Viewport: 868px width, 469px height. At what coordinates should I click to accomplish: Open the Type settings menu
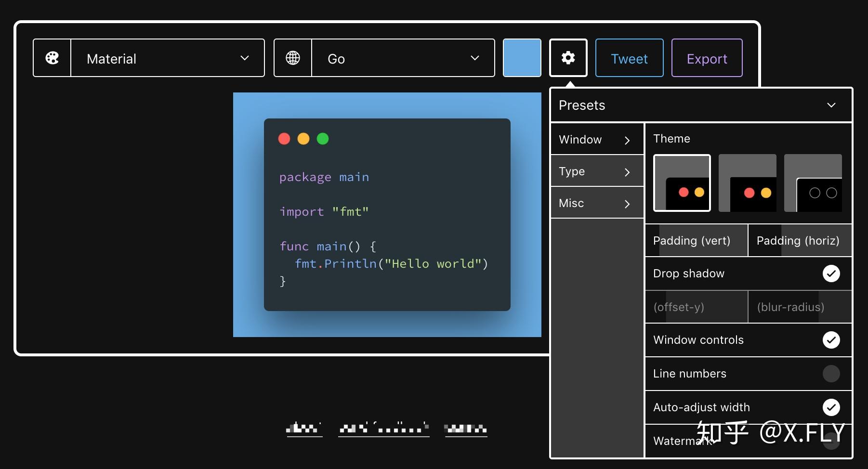pos(597,171)
